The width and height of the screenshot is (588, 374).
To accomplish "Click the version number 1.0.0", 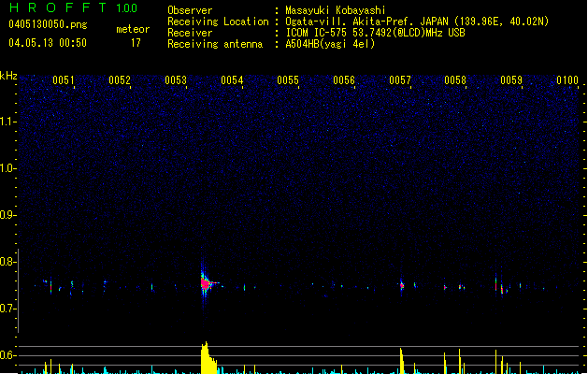I will [127, 7].
